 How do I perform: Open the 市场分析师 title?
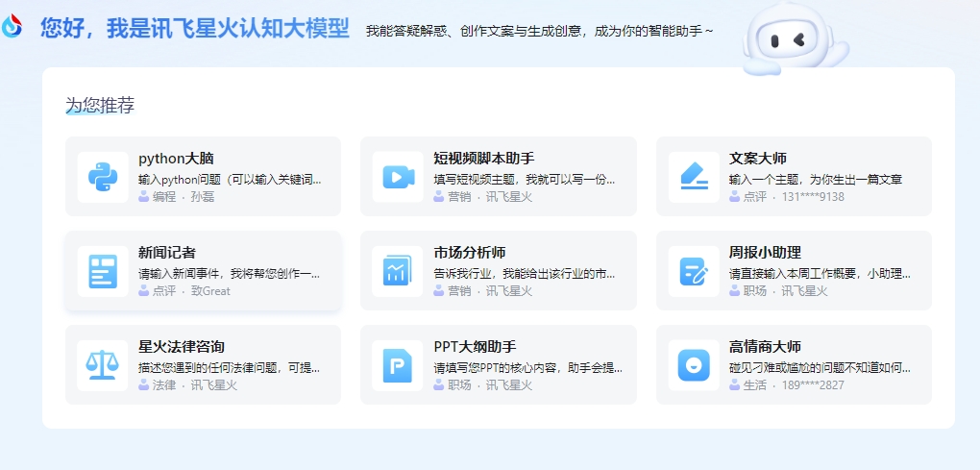click(x=470, y=253)
